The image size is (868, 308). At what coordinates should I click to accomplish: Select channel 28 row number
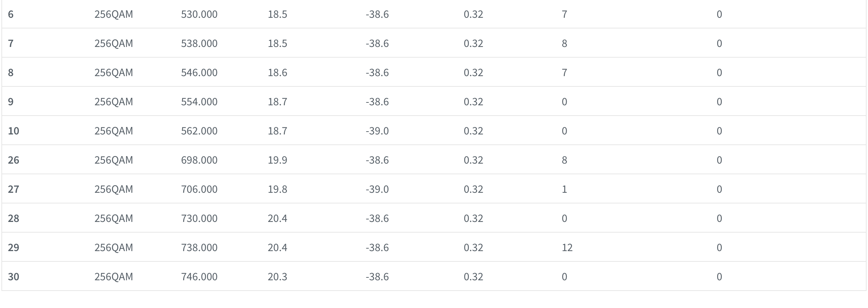pos(14,218)
